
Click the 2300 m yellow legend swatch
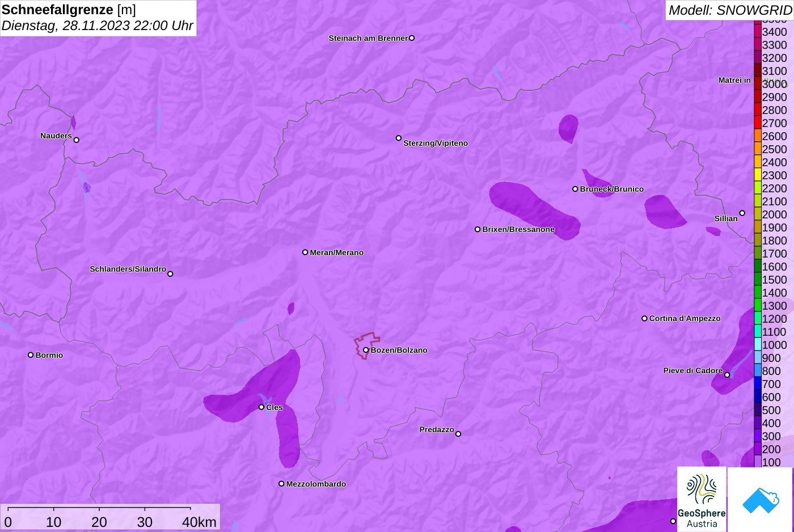(x=758, y=175)
